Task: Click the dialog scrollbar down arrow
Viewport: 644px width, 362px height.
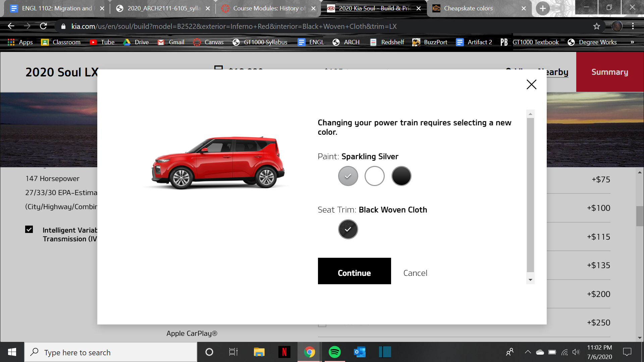Action: click(x=530, y=280)
